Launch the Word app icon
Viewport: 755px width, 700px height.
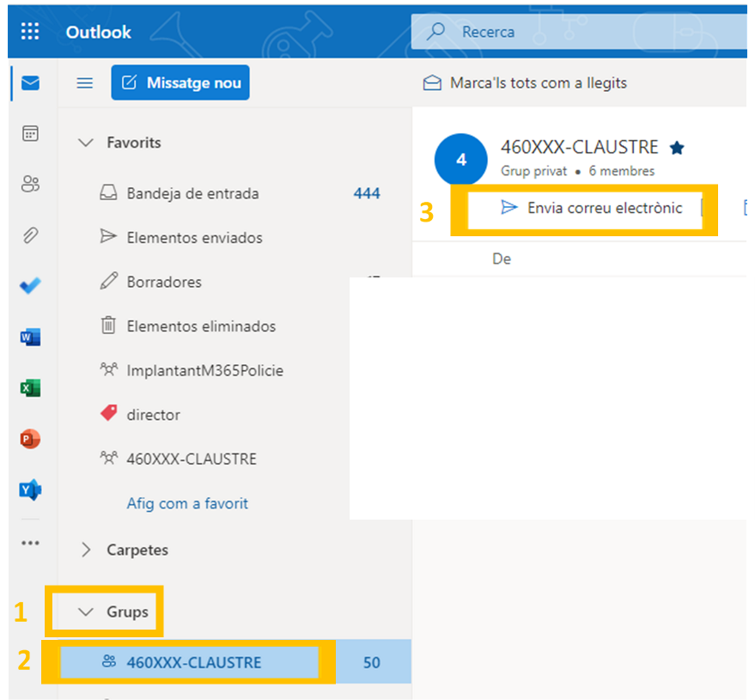click(x=30, y=338)
